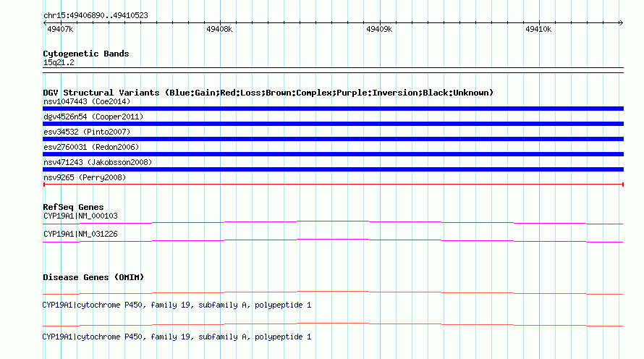Click the orange OMIM gene line above lower CYP19A1 link

point(333,324)
